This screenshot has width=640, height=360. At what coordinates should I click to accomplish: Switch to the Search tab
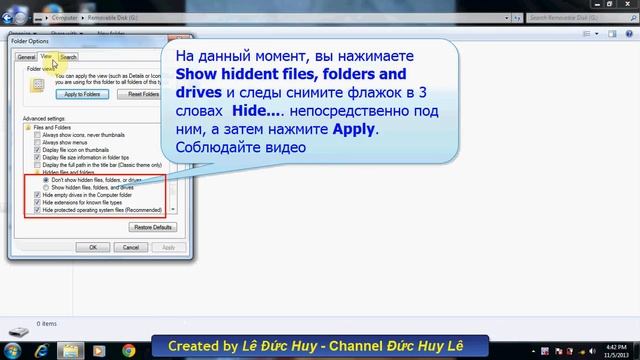pyautogui.click(x=68, y=57)
